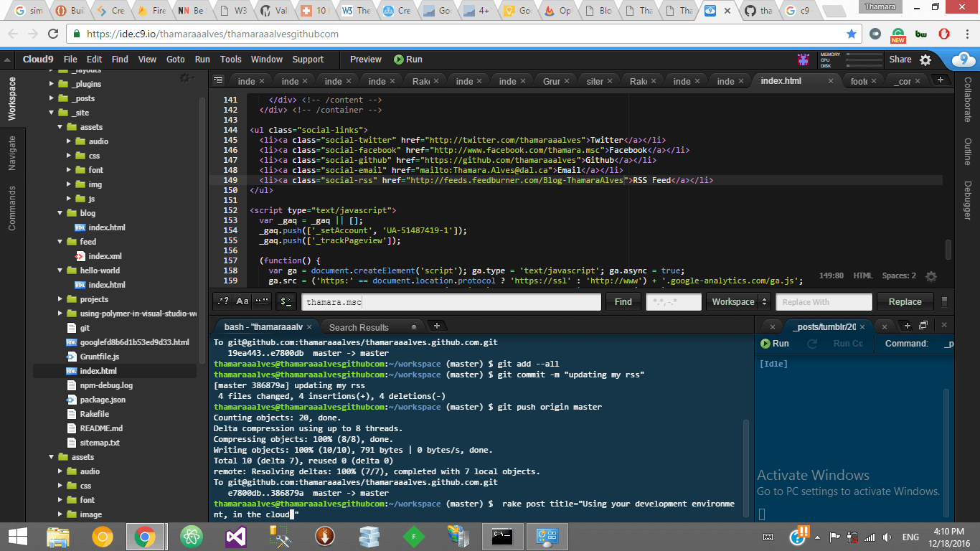Add a new terminal tab with plus
The image size is (980, 551).
coord(436,326)
